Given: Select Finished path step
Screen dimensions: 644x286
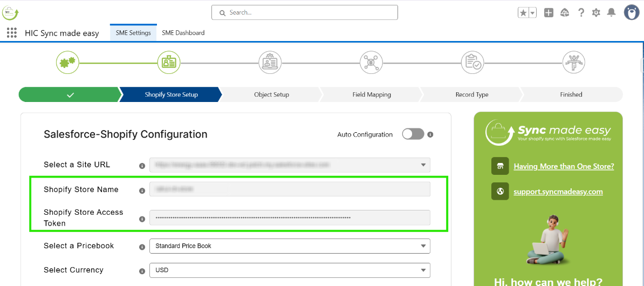Looking at the screenshot, I should pyautogui.click(x=571, y=94).
